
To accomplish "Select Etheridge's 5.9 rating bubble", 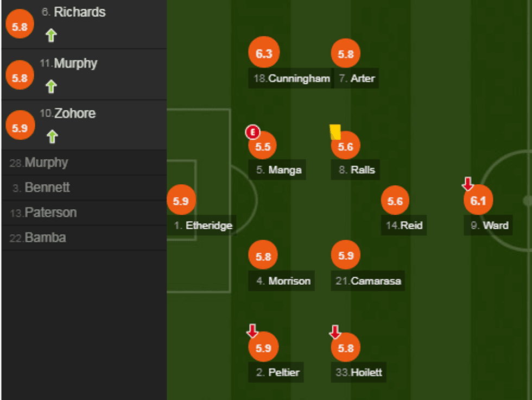I will [181, 201].
